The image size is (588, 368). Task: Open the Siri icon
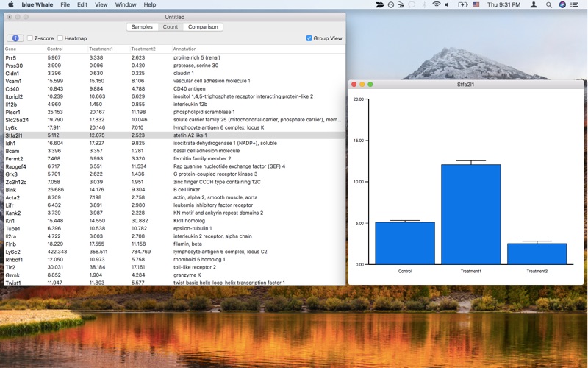click(x=562, y=5)
